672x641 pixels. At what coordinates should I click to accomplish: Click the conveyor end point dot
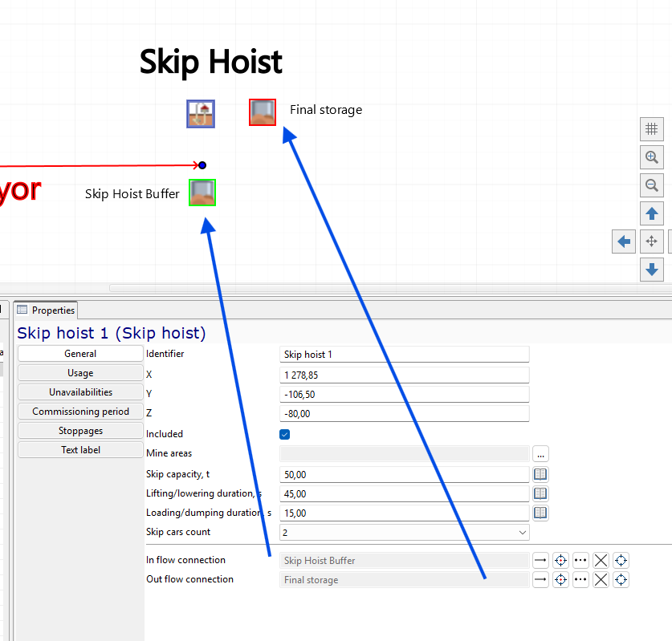pyautogui.click(x=202, y=165)
